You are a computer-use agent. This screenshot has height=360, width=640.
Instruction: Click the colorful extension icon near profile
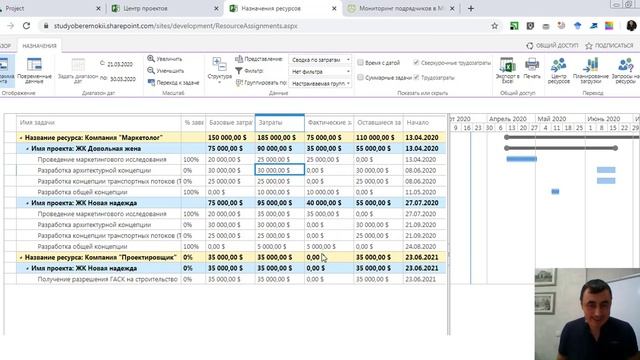(609, 26)
